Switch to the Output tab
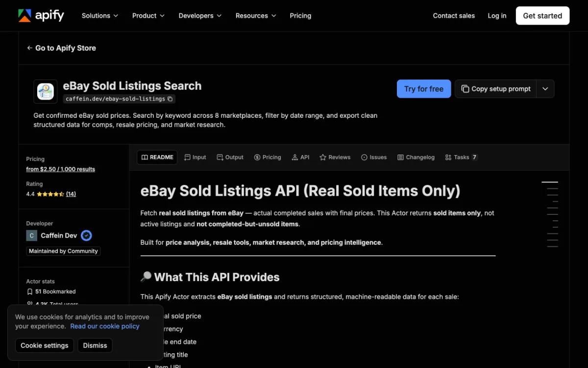This screenshot has height=368, width=588. coord(230,158)
